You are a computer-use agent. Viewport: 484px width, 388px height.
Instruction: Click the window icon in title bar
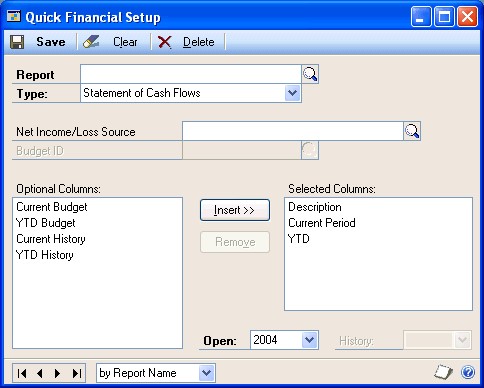[x=14, y=16]
